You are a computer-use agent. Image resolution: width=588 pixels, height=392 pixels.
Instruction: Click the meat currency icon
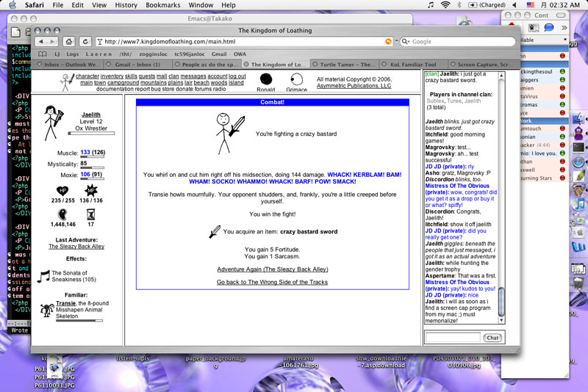click(62, 214)
